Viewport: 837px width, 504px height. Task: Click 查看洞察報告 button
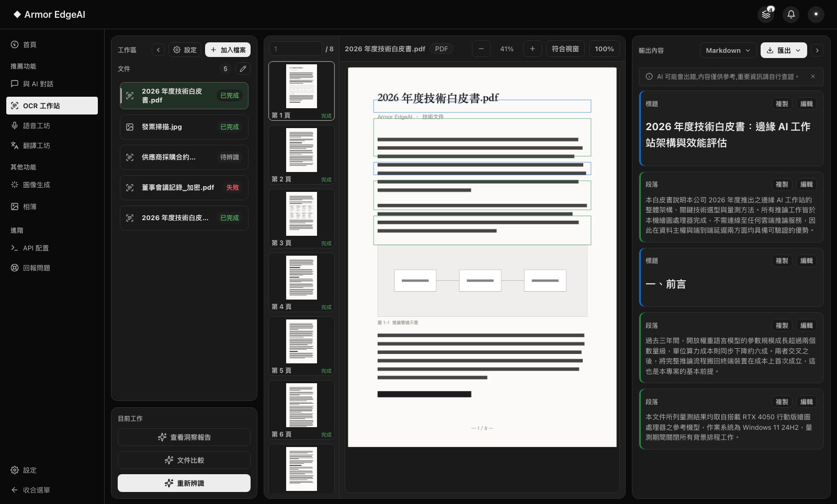(x=184, y=437)
